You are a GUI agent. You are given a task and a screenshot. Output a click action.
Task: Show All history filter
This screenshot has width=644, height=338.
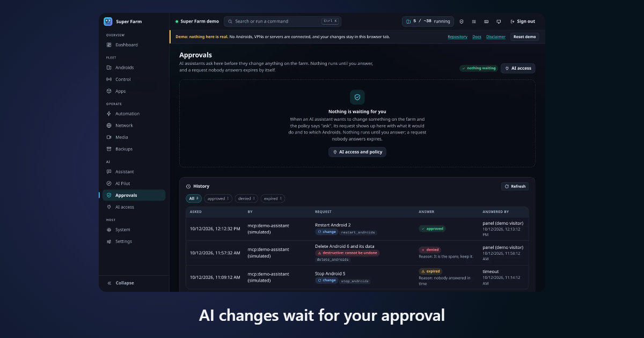194,199
